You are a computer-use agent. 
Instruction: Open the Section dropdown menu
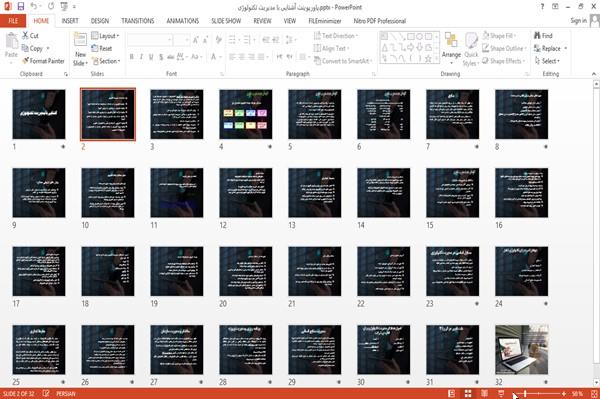point(106,61)
